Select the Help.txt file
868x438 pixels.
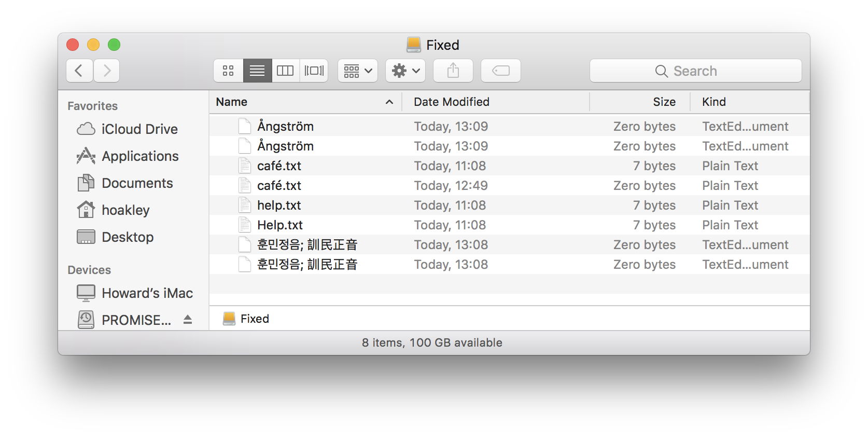pyautogui.click(x=280, y=225)
